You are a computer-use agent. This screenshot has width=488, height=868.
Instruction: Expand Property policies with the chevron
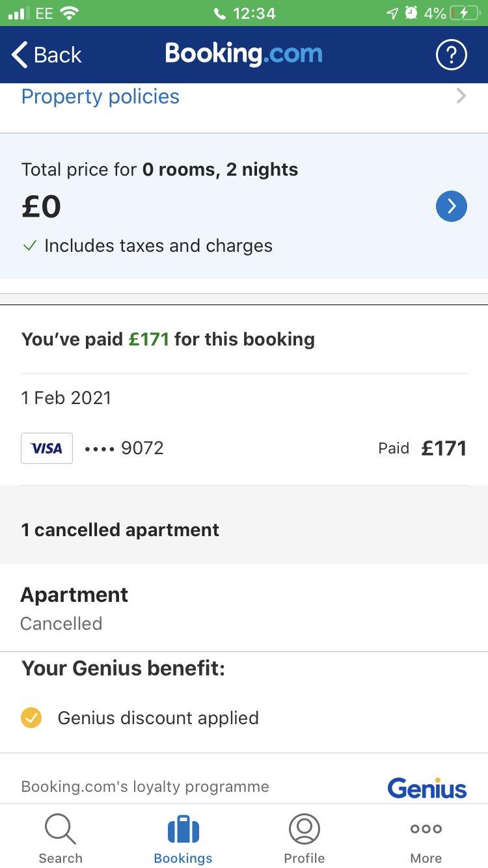[461, 96]
